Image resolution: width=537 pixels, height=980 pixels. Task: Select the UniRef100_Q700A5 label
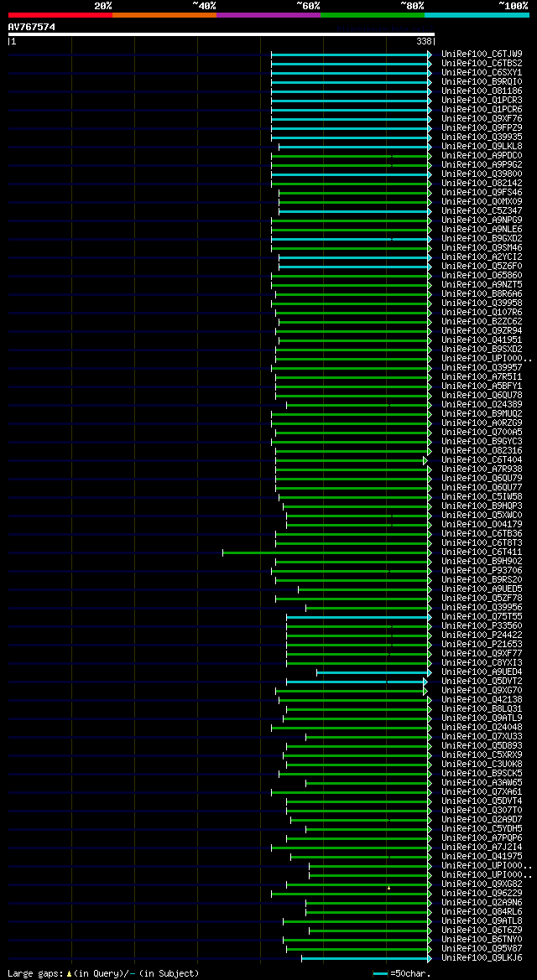coord(482,432)
